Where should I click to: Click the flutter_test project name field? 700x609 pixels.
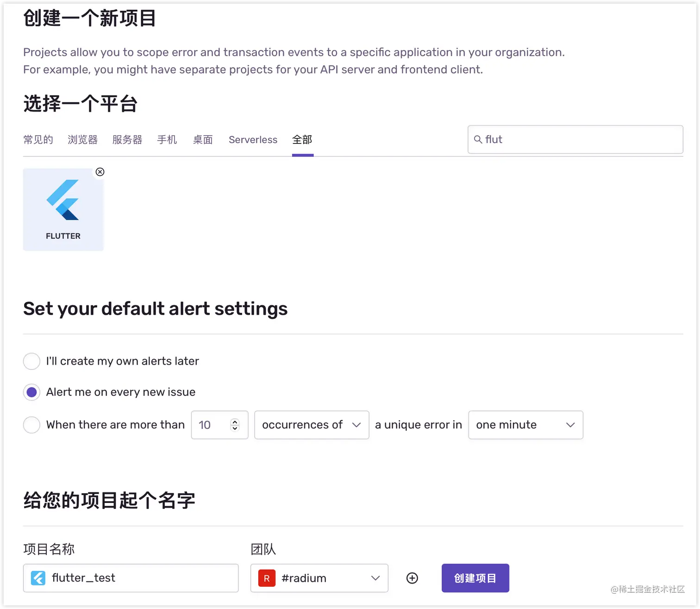131,578
